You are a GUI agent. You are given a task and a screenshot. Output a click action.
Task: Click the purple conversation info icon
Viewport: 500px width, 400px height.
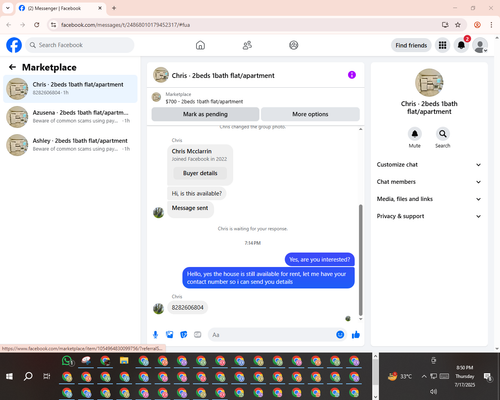352,75
